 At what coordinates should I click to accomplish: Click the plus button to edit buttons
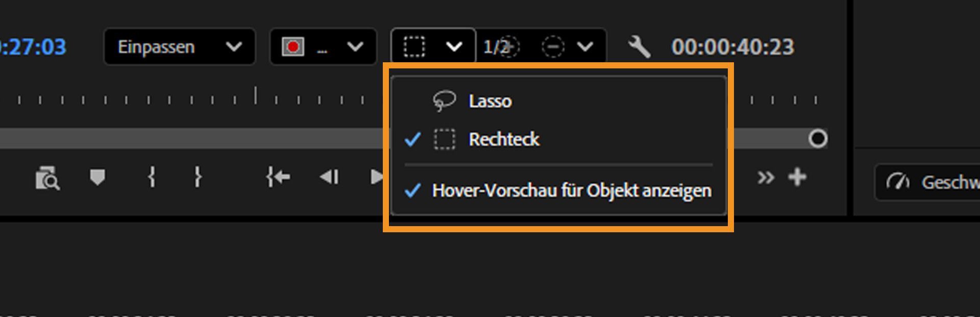797,177
